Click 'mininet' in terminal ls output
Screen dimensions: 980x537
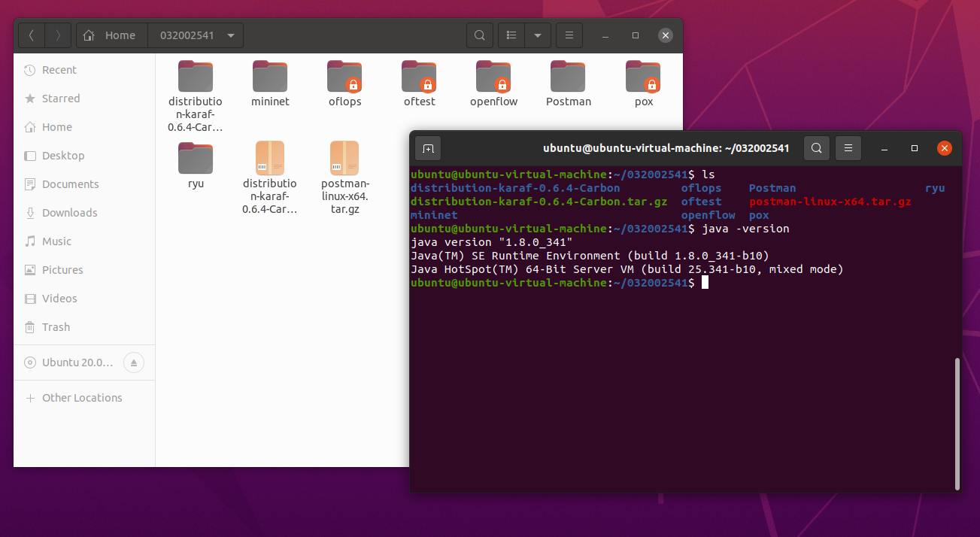point(434,215)
